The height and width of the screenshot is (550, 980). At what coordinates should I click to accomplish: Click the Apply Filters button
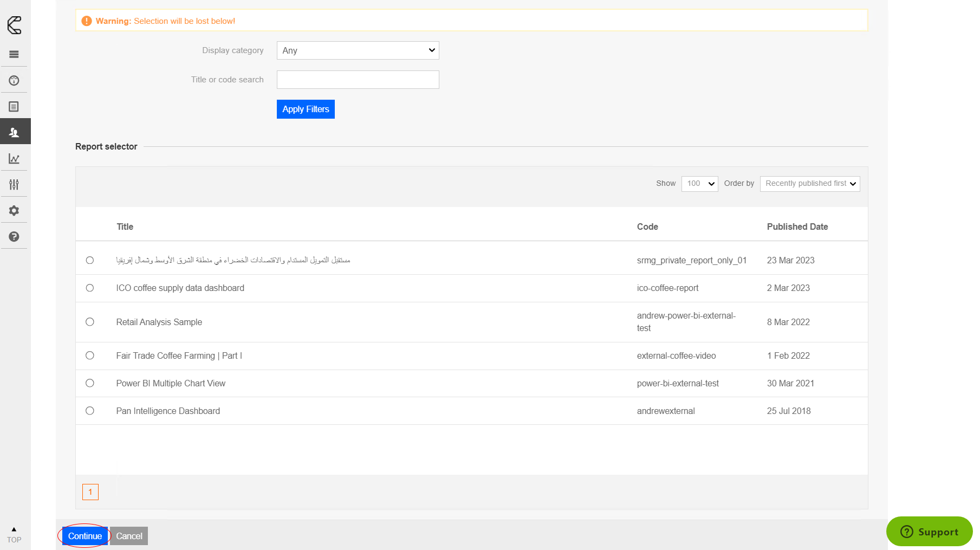[x=306, y=109]
